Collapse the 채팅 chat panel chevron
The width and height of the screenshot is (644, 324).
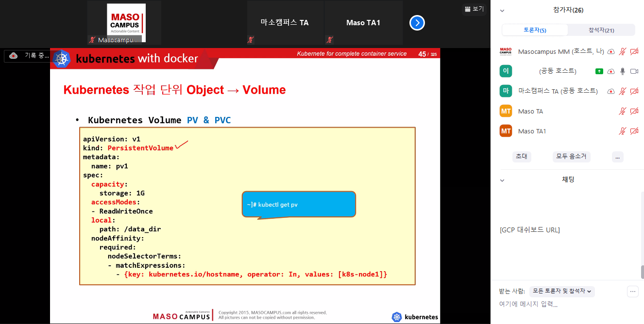coord(502,180)
